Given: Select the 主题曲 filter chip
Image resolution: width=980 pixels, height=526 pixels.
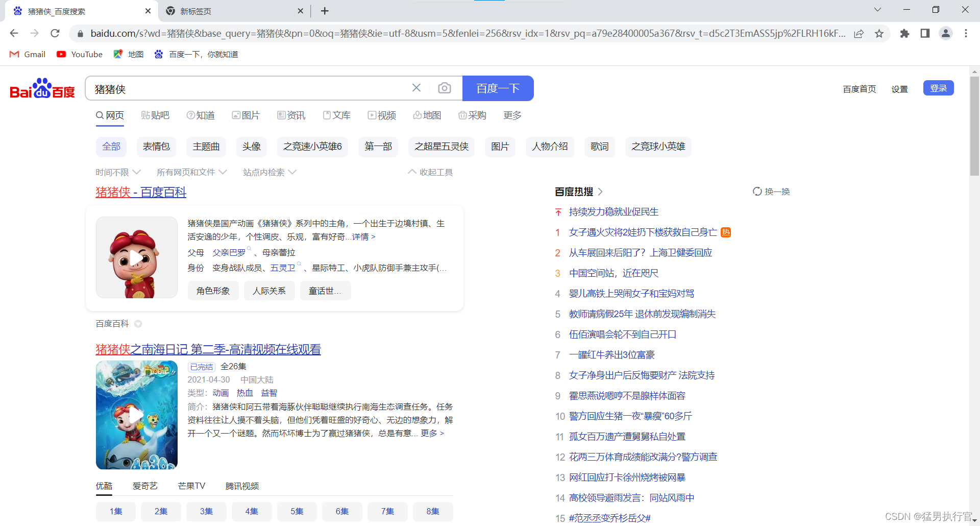Looking at the screenshot, I should tap(206, 147).
